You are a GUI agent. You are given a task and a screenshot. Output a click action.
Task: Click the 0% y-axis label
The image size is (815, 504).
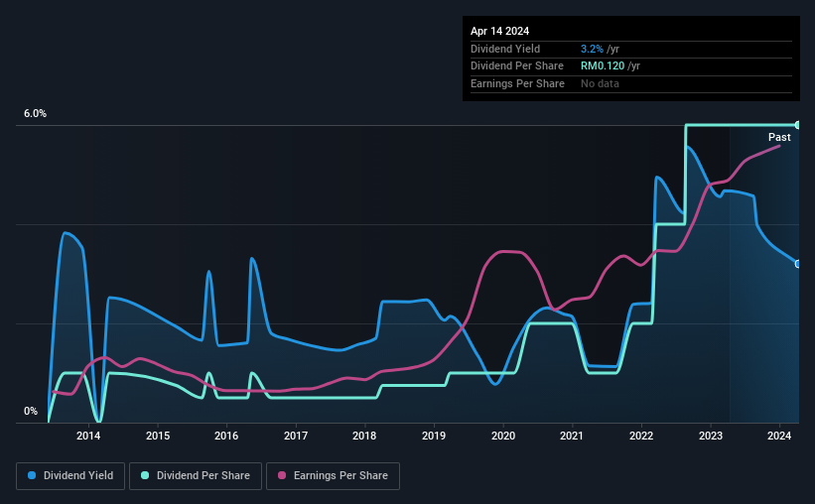31,411
